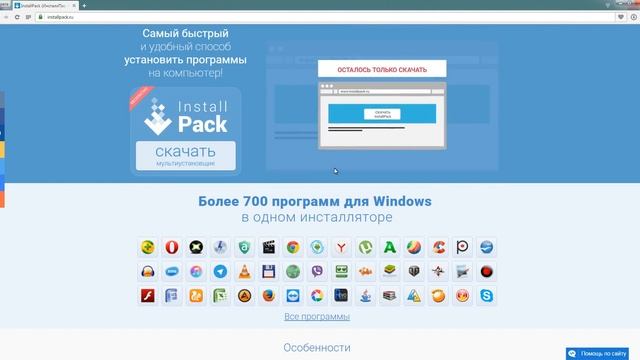
Task: Click the Особенности section heading
Action: 317,348
